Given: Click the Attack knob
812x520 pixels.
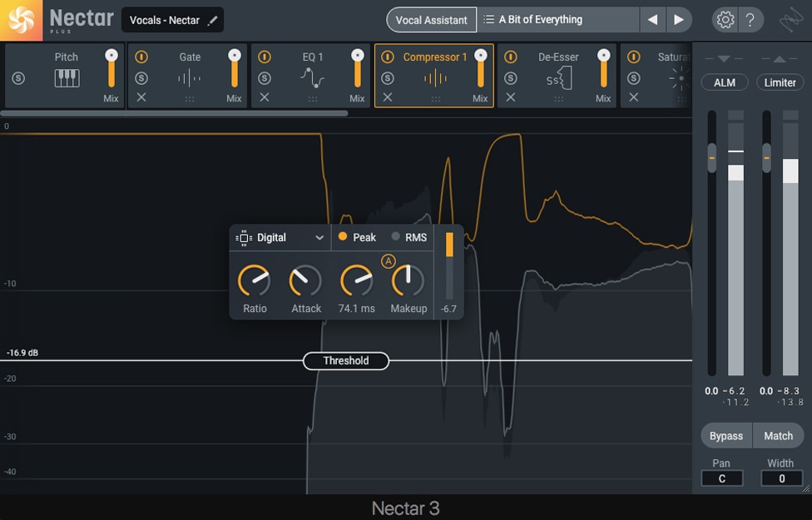Looking at the screenshot, I should coord(305,281).
